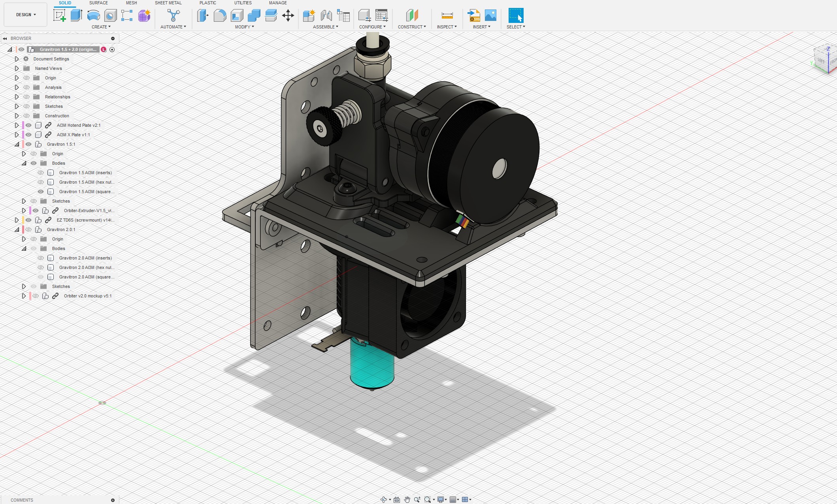The width and height of the screenshot is (837, 504).
Task: Open the CONSTRUCT dropdown menu
Action: coord(412,27)
